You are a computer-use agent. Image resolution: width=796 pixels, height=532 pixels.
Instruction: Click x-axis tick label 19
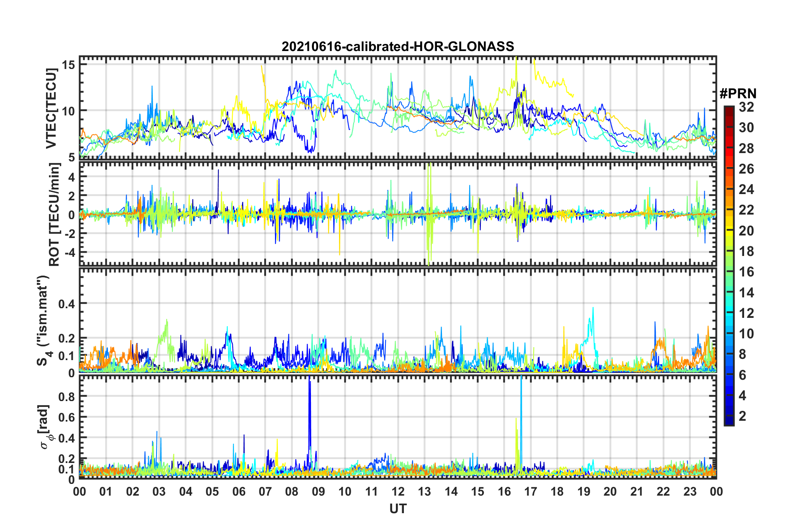point(583,491)
